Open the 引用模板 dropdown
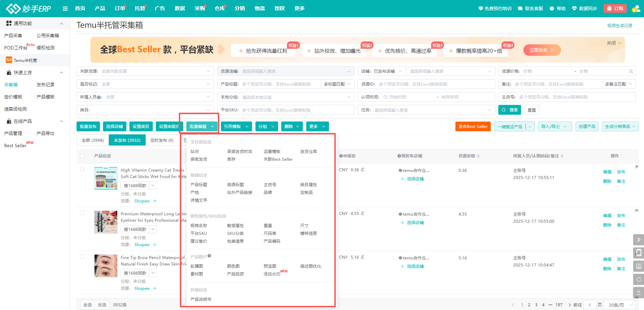The width and height of the screenshot is (644, 310). pos(236,126)
